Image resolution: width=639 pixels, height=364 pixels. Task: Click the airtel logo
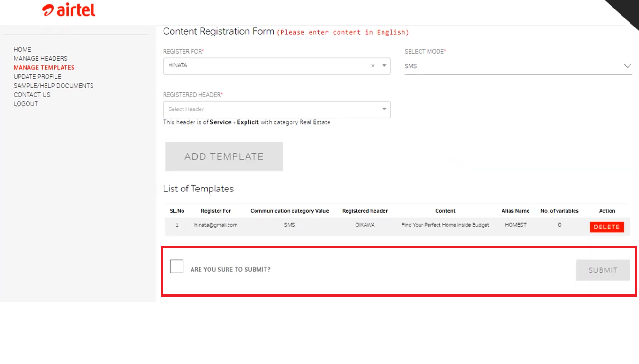pyautogui.click(x=69, y=10)
